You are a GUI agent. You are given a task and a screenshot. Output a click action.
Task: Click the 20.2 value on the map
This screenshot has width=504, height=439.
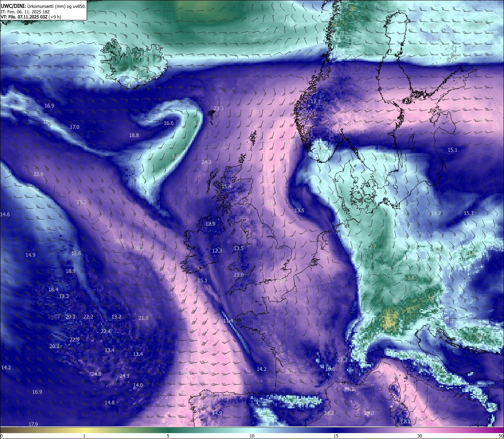click(x=54, y=346)
